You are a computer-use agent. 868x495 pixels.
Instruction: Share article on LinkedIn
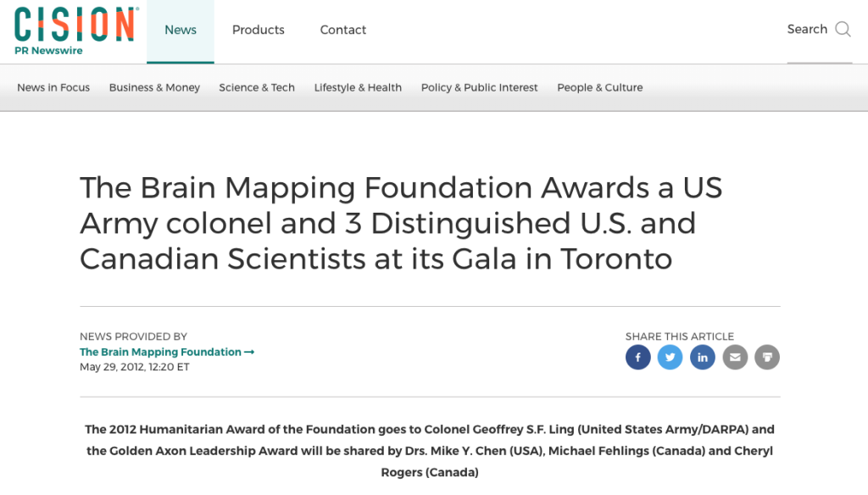pyautogui.click(x=703, y=357)
